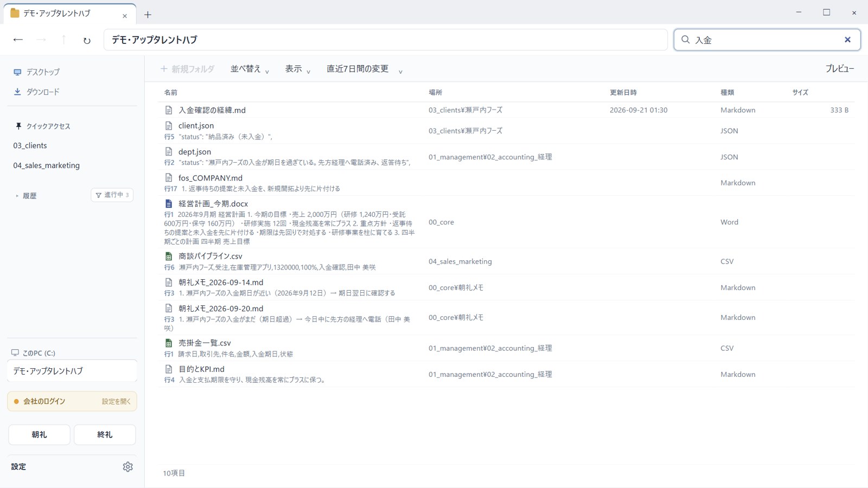The width and height of the screenshot is (868, 488).
Task: Click the up-folder arrow icon
Action: coord(63,40)
